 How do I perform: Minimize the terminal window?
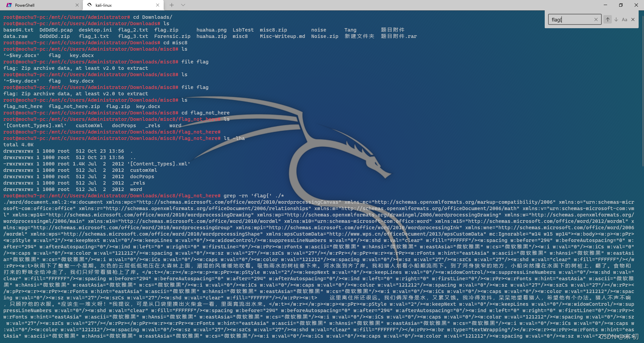point(605,5)
